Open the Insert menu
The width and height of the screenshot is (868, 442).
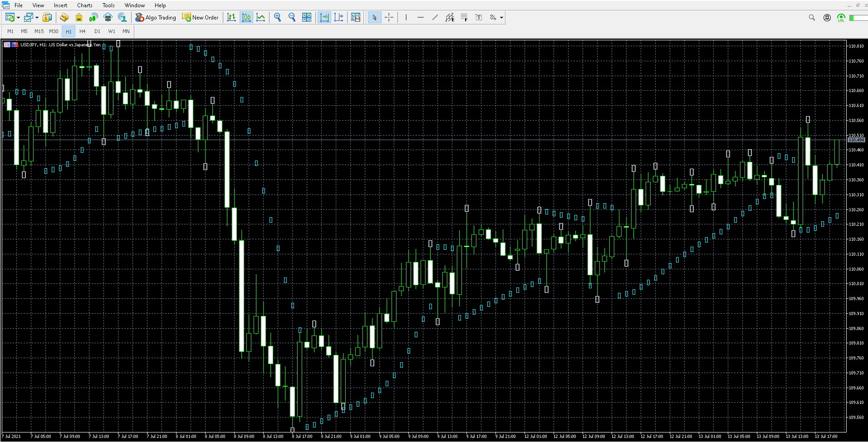click(60, 5)
